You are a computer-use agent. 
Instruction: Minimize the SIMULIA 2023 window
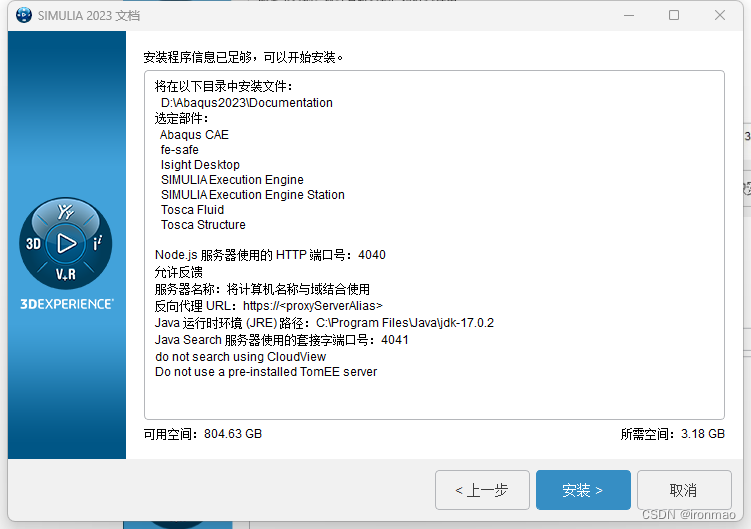tap(629, 15)
